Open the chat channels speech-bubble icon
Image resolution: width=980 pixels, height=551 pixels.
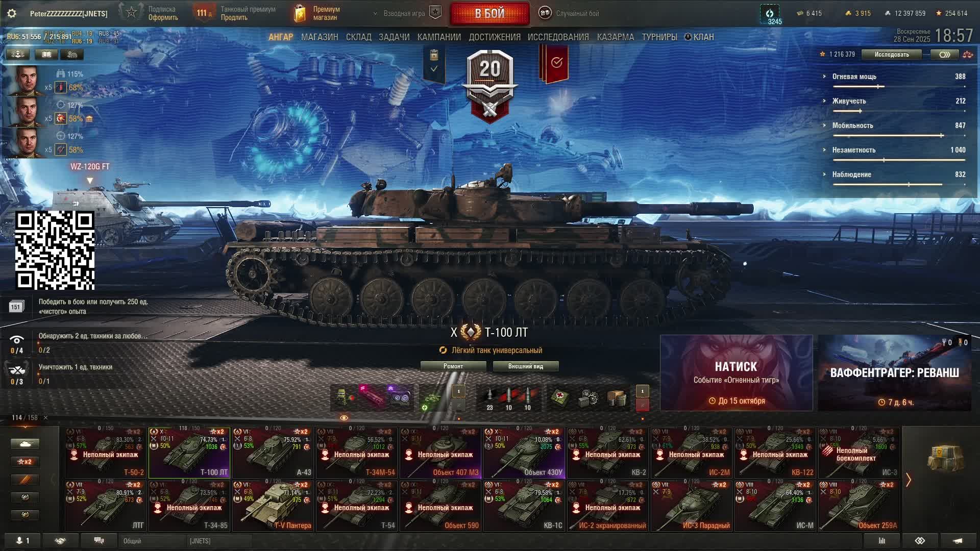[x=99, y=541]
